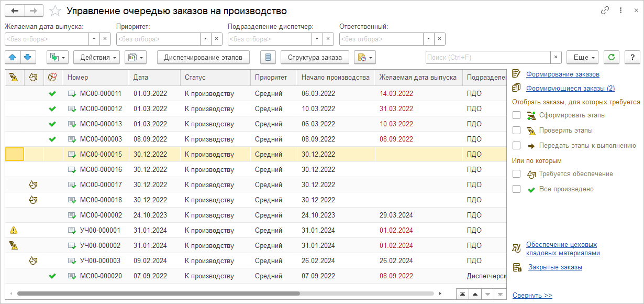Screen dimensions: 644x304
Task: Tick the Требуется обеспечение checkbox
Action: point(517,174)
